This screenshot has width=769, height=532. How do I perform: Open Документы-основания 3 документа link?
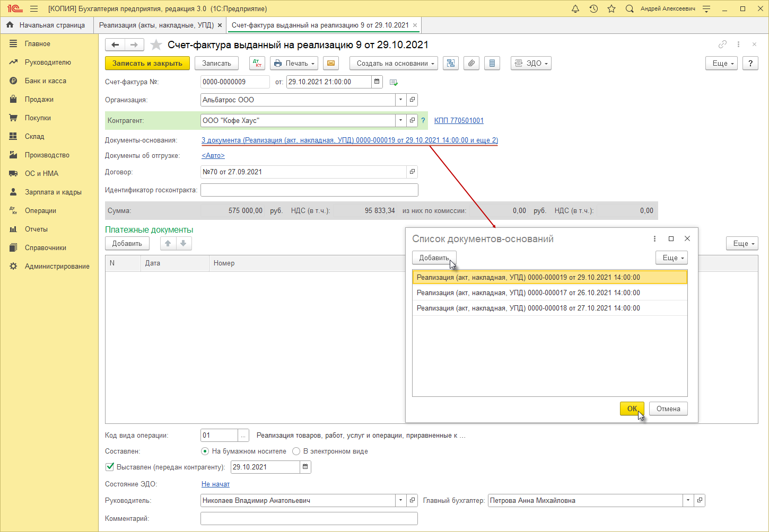coord(349,140)
